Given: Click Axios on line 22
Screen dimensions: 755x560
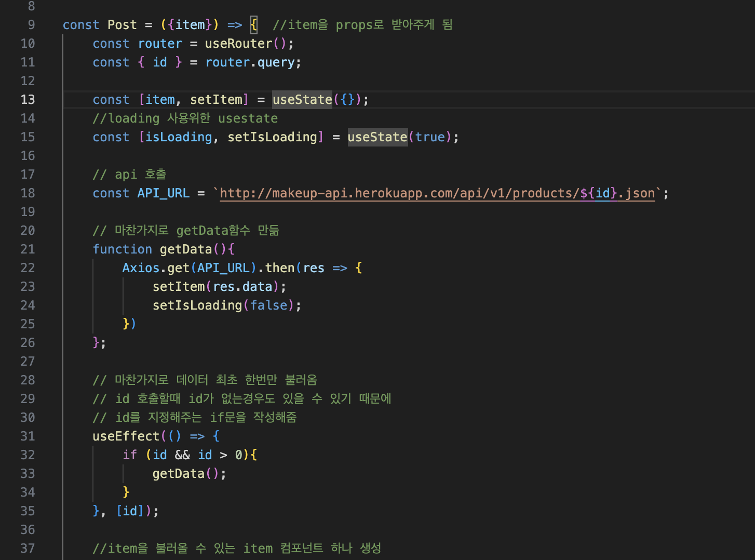Looking at the screenshot, I should click(141, 268).
